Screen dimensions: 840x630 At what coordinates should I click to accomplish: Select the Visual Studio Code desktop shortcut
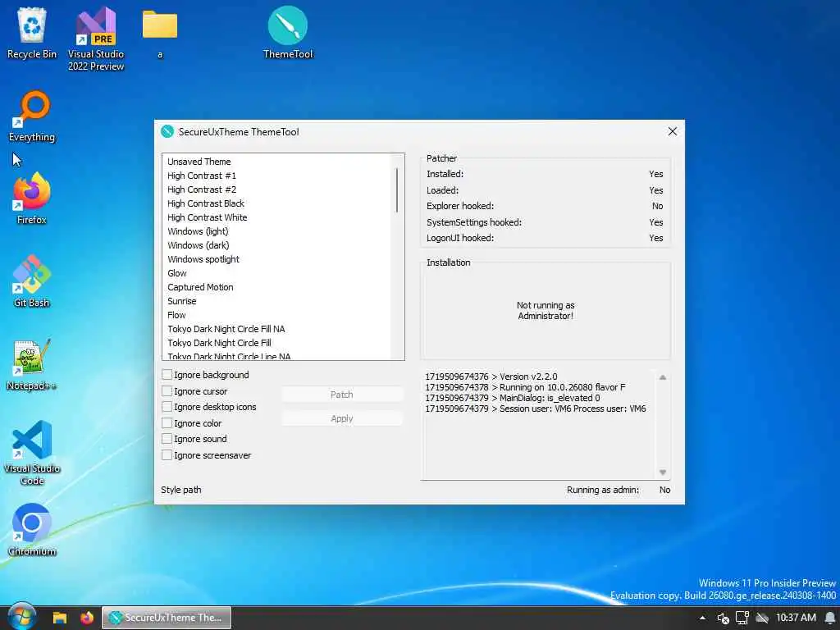tap(32, 453)
